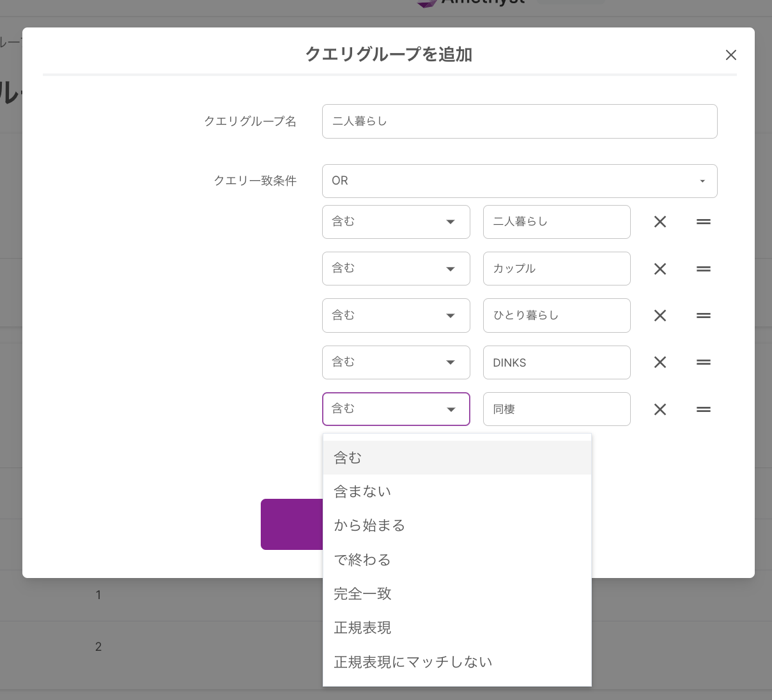
Task: Remove the 同棲 condition row
Action: click(x=660, y=409)
